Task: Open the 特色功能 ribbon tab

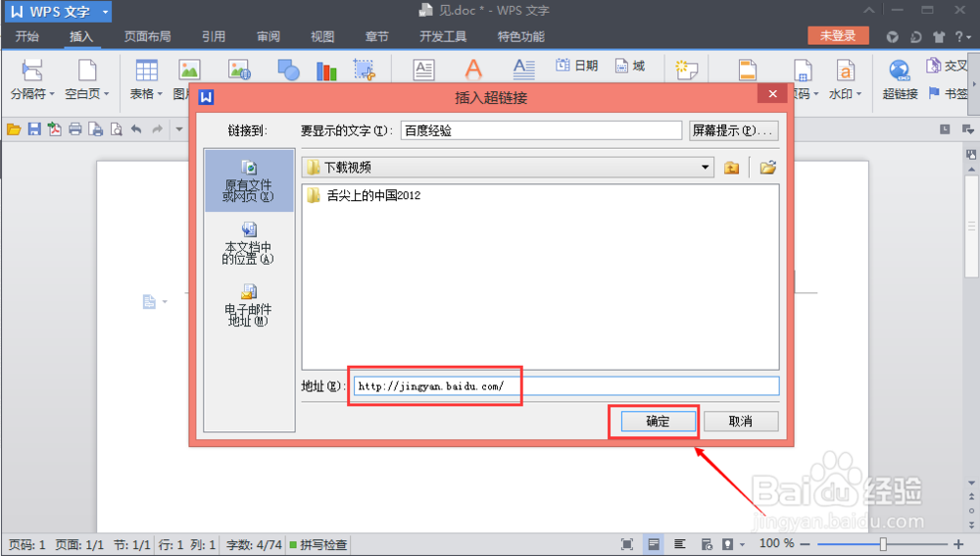Action: click(x=520, y=36)
